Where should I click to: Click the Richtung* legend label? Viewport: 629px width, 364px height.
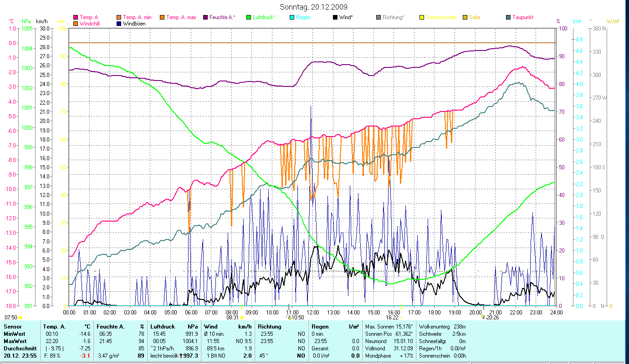click(394, 18)
